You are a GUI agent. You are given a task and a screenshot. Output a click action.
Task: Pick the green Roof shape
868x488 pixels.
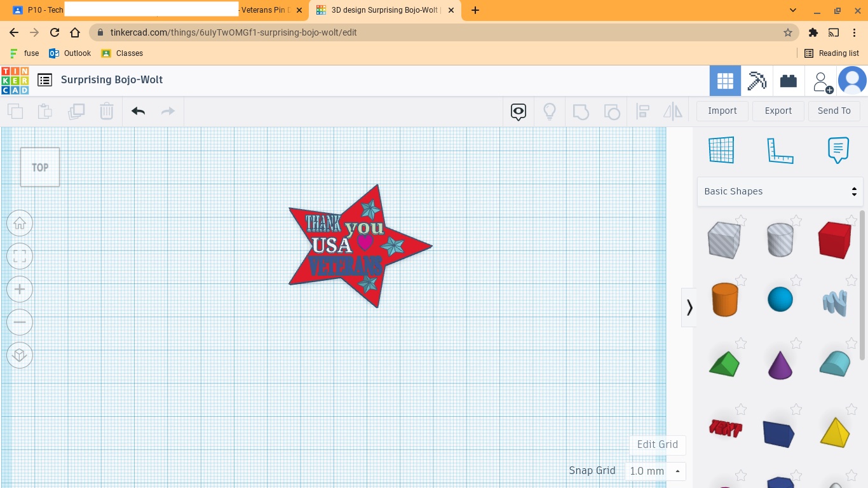point(724,365)
